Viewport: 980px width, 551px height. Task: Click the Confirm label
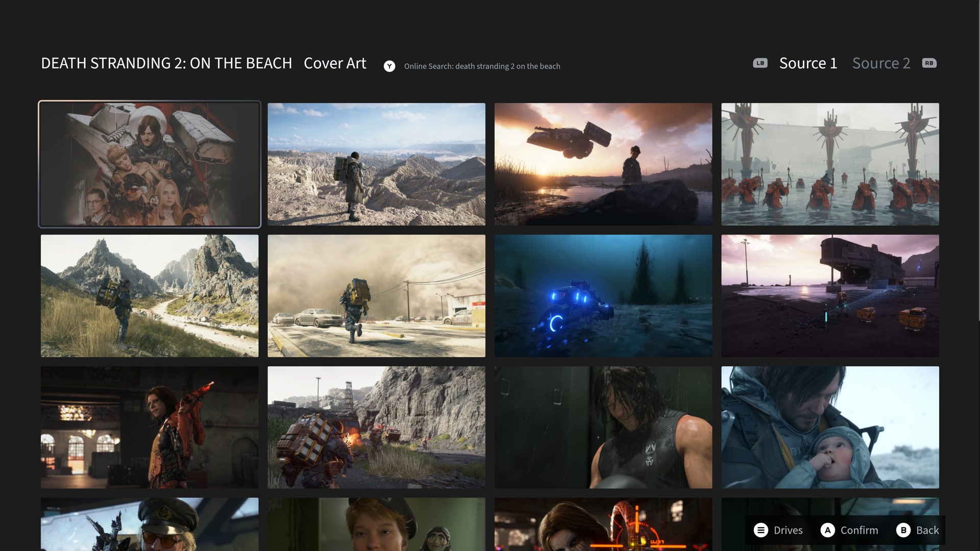(x=859, y=530)
